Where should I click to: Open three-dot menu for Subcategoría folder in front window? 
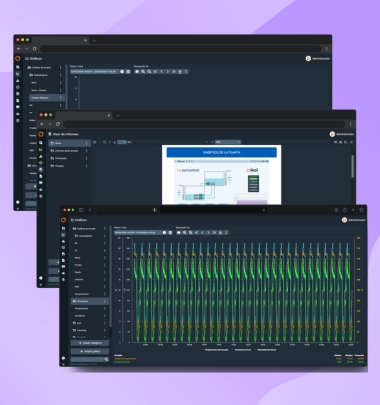105,236
